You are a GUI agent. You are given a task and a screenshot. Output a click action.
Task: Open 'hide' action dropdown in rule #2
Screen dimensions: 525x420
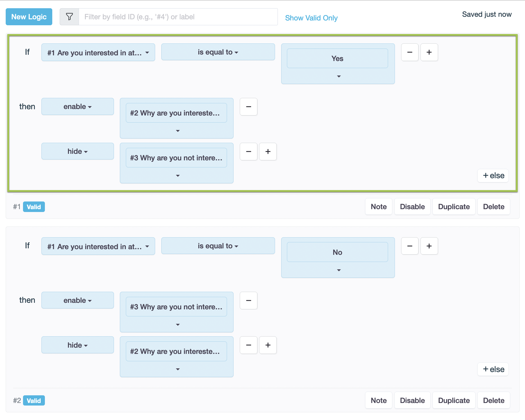pyautogui.click(x=78, y=345)
